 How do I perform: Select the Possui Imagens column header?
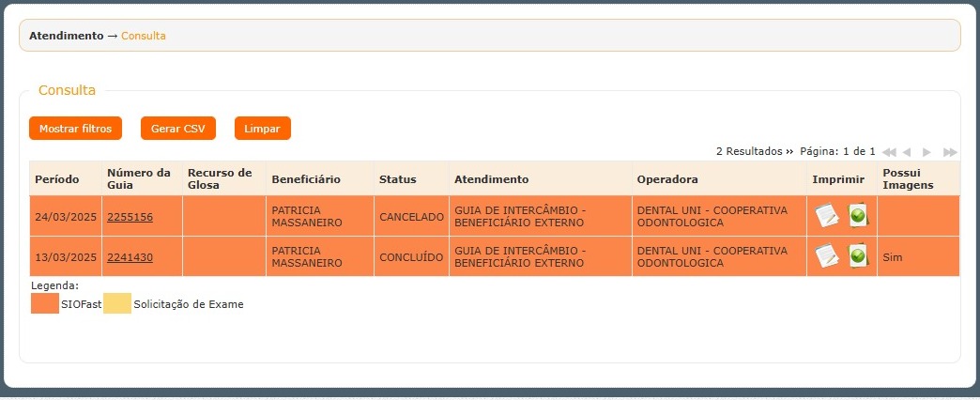(x=919, y=178)
